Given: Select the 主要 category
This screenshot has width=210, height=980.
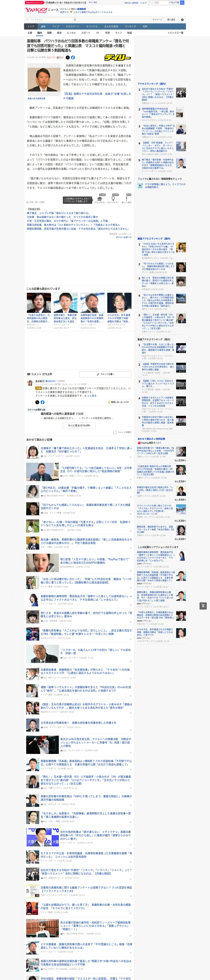Looking at the screenshot, I should [30, 33].
